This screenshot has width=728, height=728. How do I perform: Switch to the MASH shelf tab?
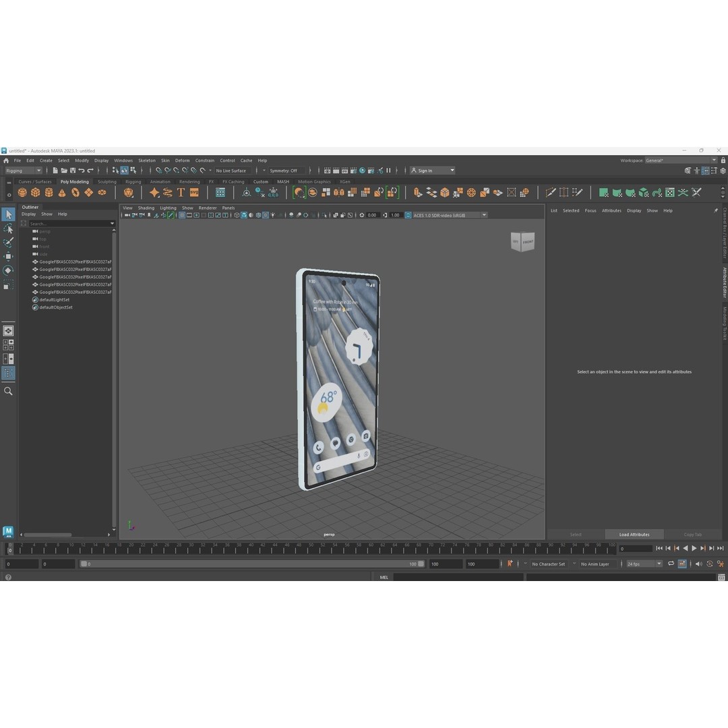point(283,181)
